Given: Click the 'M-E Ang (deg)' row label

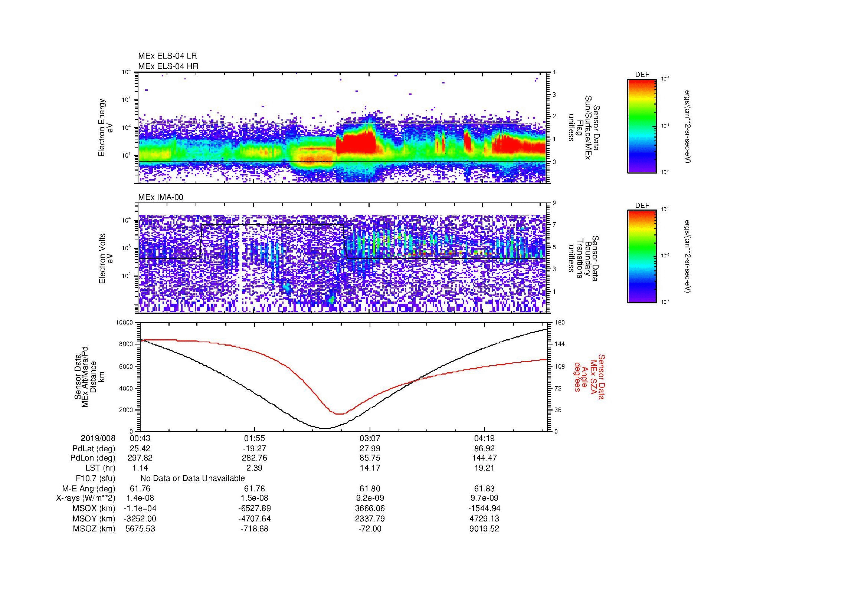Looking at the screenshot, I should point(89,488).
